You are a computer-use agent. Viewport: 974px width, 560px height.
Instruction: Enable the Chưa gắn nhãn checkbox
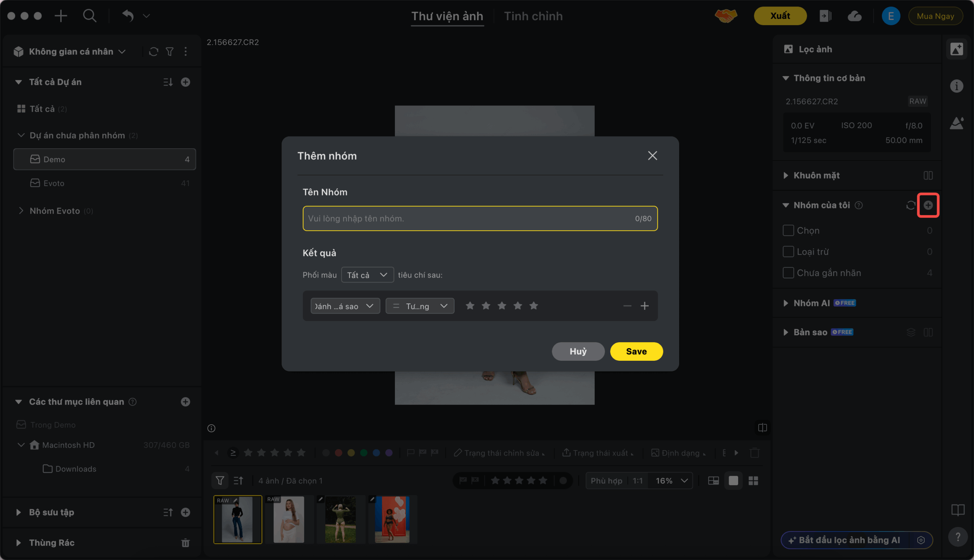(788, 273)
